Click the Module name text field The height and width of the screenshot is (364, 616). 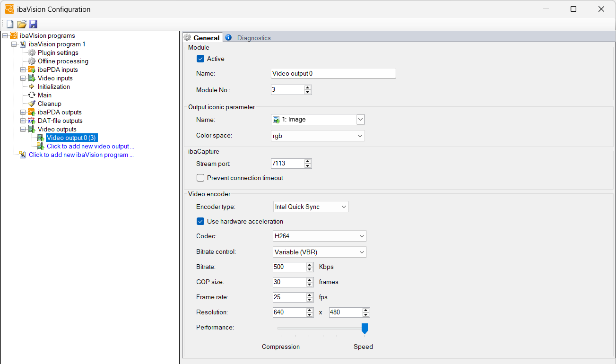point(333,74)
